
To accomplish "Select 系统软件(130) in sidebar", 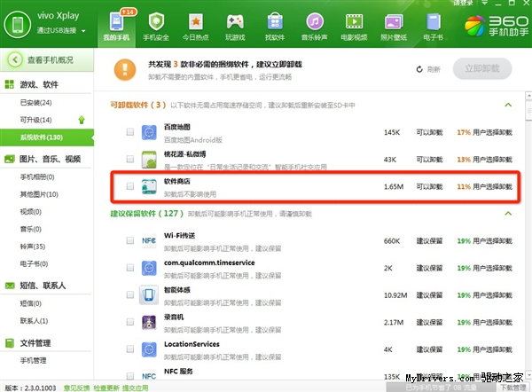I will point(47,137).
